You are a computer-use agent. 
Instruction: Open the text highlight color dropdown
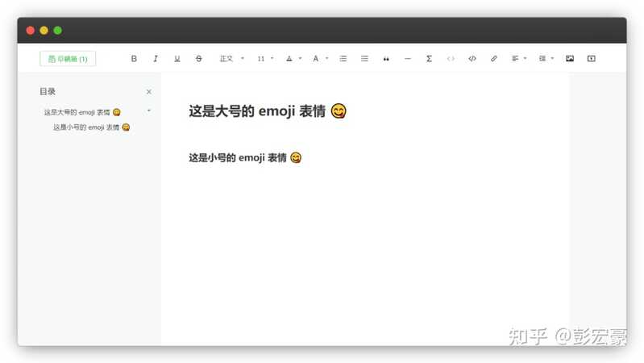(293, 59)
